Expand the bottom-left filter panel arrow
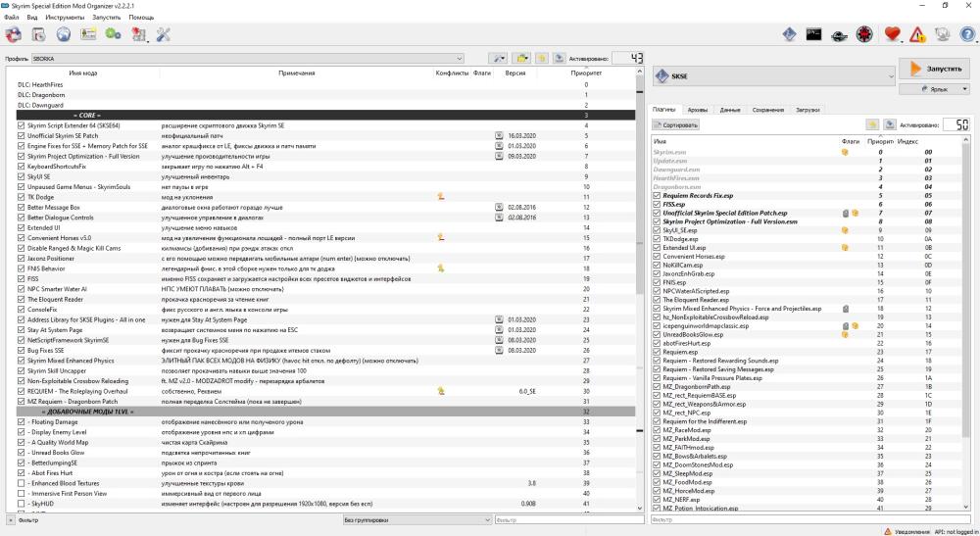Screen dimensions: 980x536 tap(11, 519)
